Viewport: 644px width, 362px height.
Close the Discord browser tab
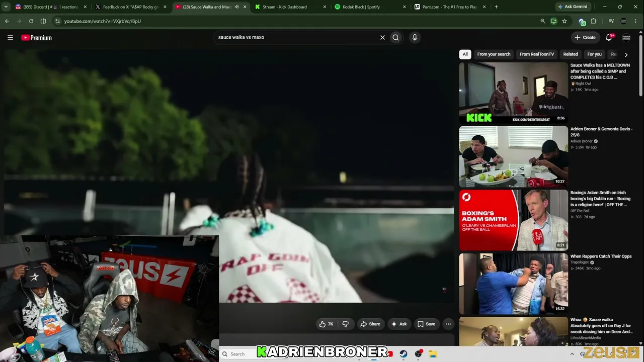point(85,7)
